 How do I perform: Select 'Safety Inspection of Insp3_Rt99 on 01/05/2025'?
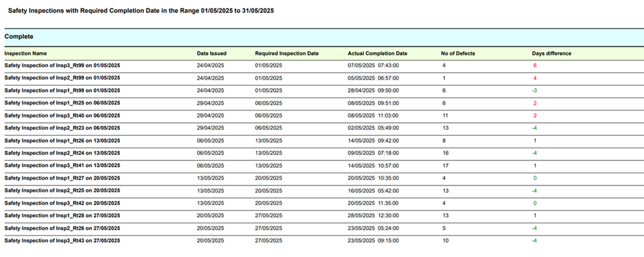pyautogui.click(x=62, y=65)
